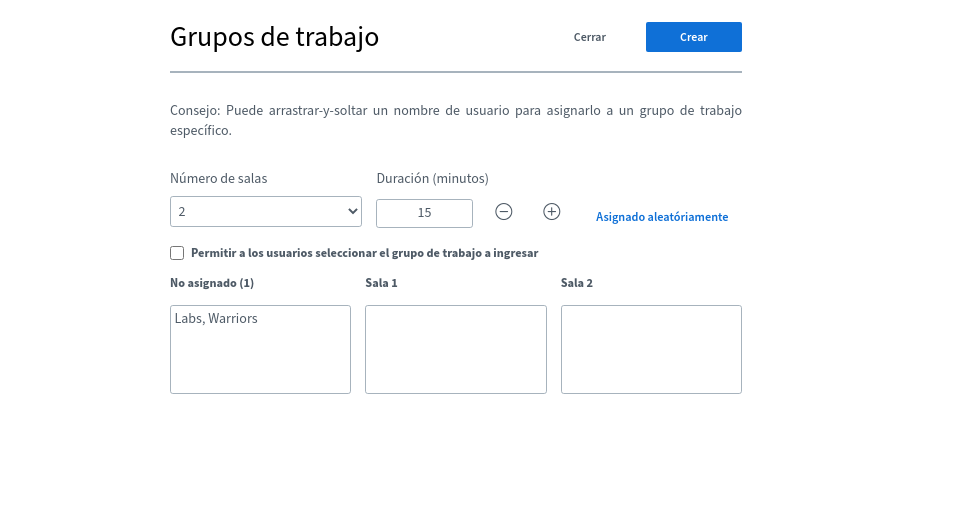Click the Grupos de trabajo heading
The width and height of the screenshot is (966, 520).
(274, 37)
